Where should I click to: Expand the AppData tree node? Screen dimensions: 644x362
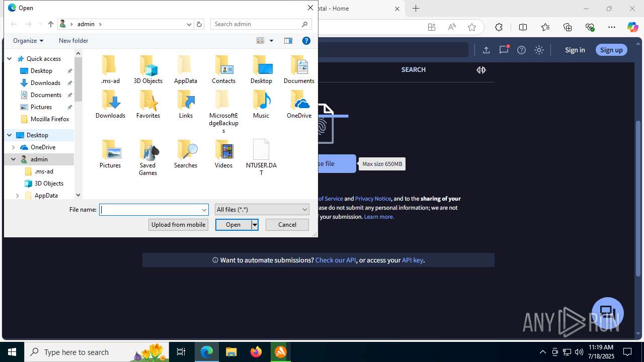(18, 196)
